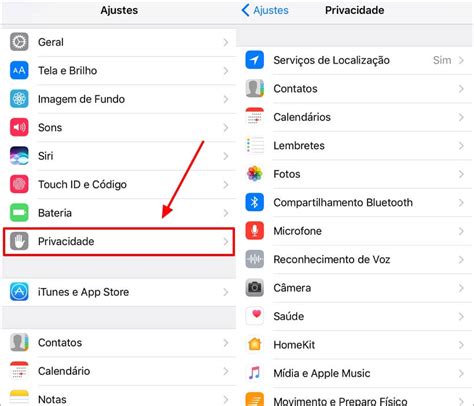Open the HomeKit house icon
This screenshot has height=406, width=474.
(255, 345)
